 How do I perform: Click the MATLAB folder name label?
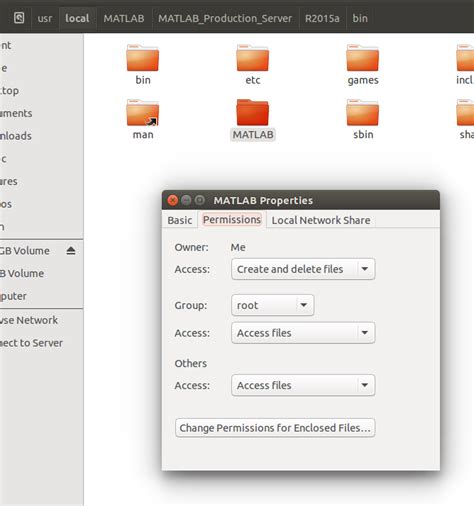pyautogui.click(x=253, y=135)
